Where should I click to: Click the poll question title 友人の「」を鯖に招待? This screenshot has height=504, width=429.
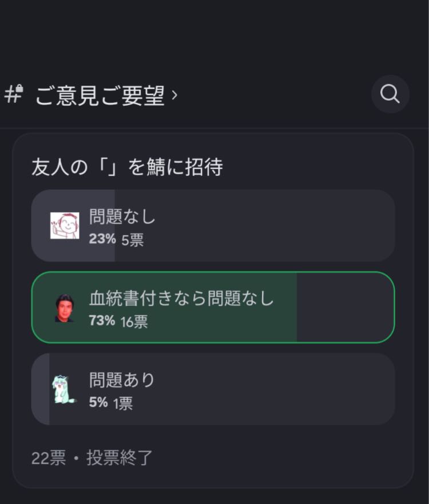[127, 167]
